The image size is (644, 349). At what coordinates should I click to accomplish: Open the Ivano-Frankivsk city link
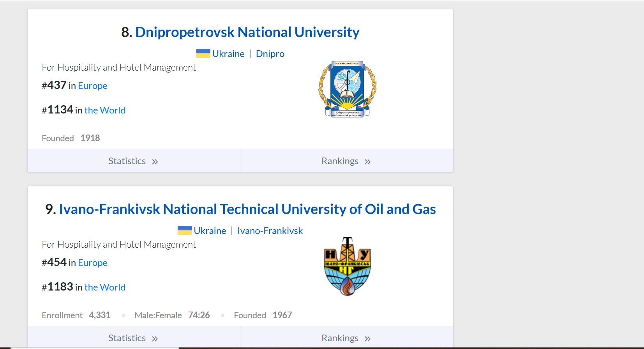pos(270,231)
